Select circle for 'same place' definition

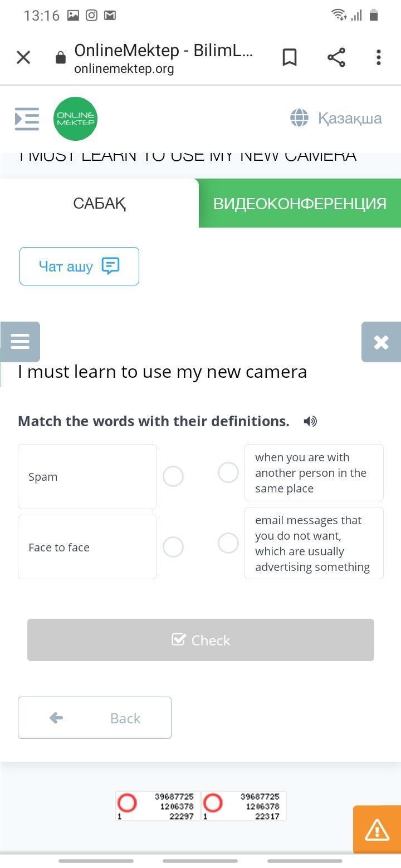pyautogui.click(x=228, y=472)
